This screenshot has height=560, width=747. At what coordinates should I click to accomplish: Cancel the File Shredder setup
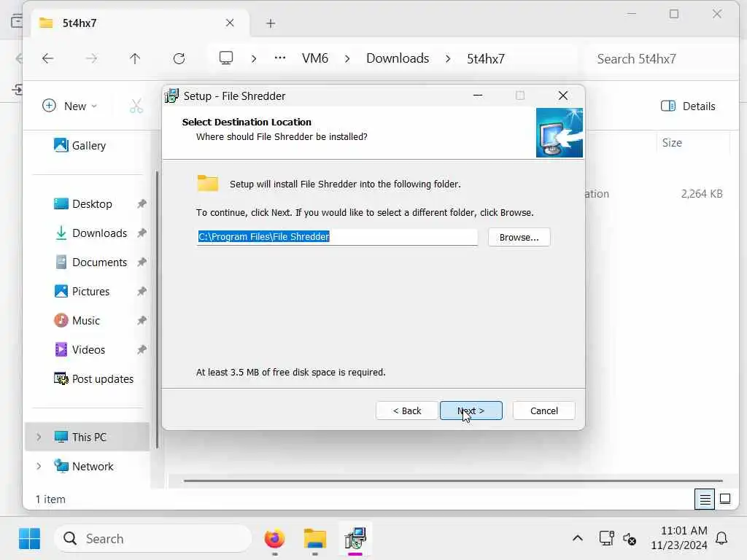pos(543,411)
